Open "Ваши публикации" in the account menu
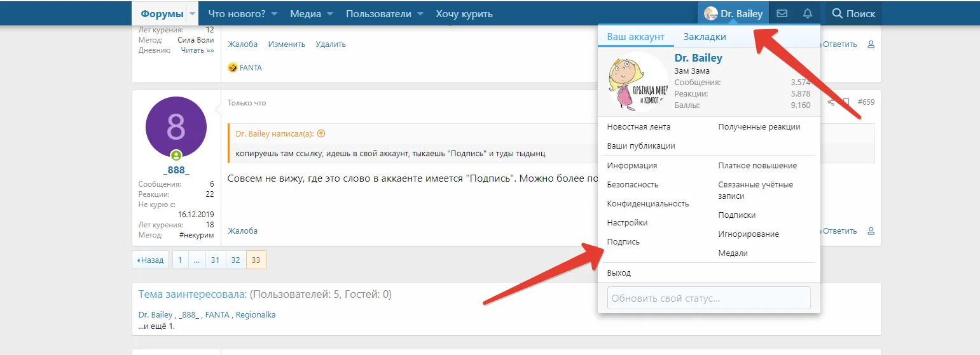 click(641, 145)
